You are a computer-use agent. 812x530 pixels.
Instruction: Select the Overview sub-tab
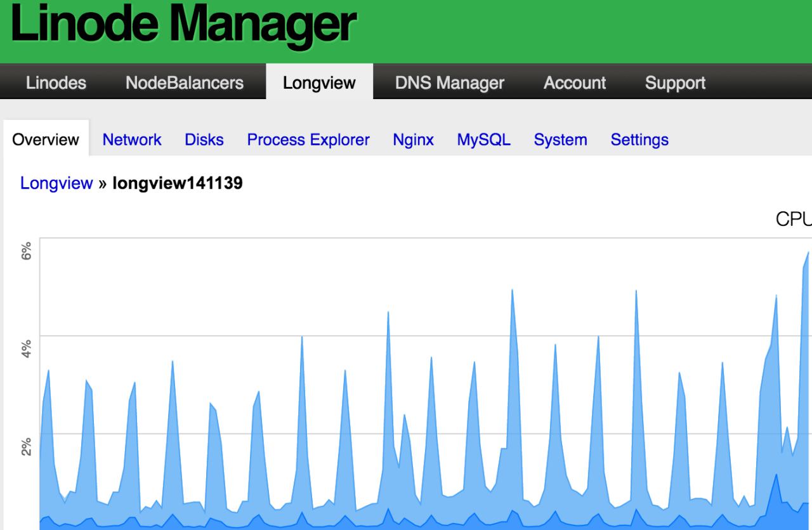tap(46, 140)
